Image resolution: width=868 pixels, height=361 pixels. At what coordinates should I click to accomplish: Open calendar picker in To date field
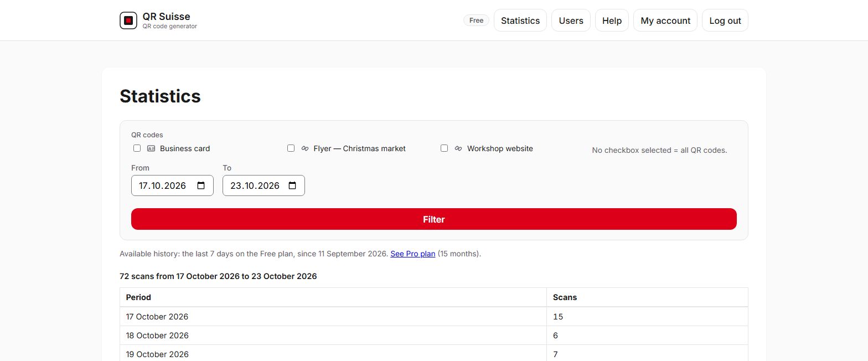293,185
